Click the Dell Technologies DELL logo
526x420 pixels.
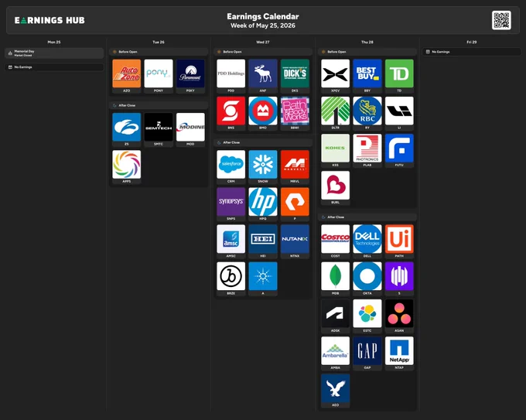pos(367,239)
